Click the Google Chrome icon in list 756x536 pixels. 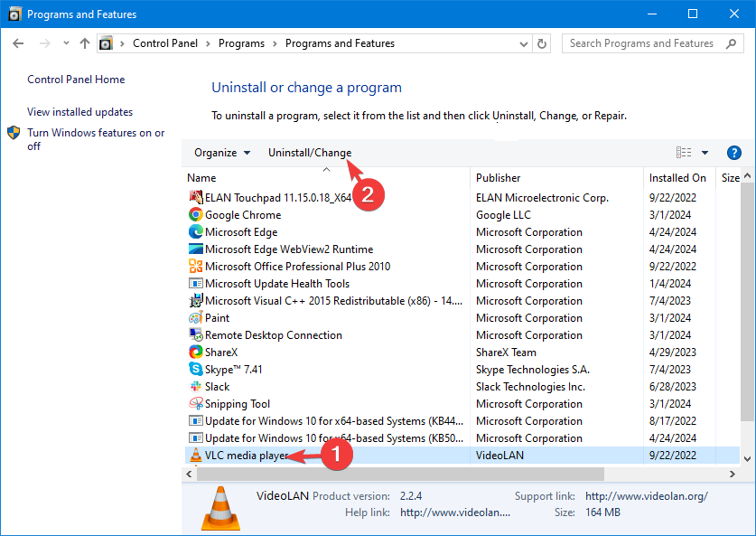[x=195, y=215]
